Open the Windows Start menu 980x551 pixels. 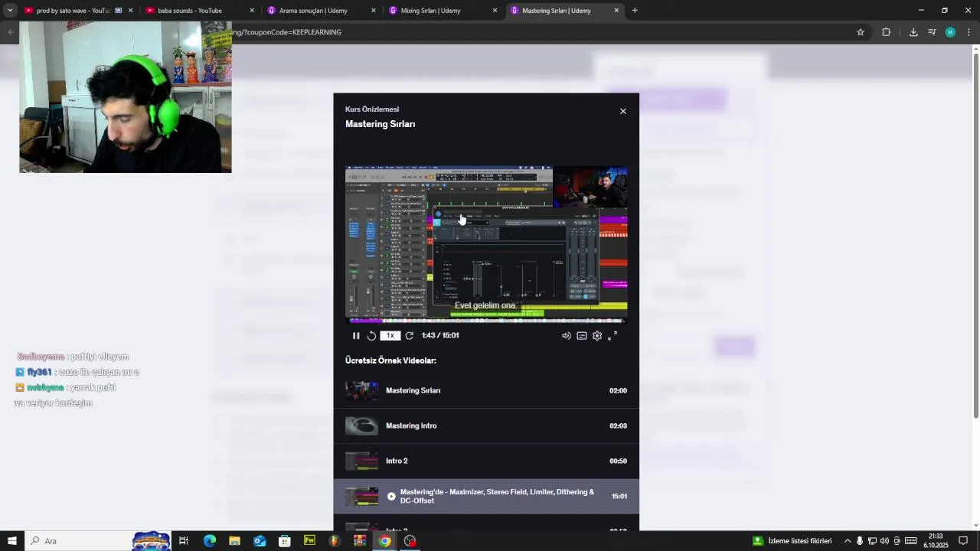pos(12,541)
